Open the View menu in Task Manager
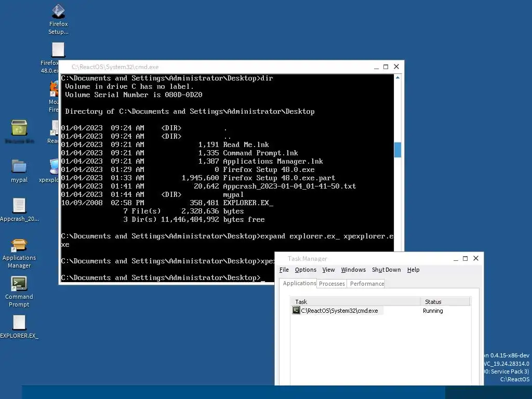 point(328,270)
